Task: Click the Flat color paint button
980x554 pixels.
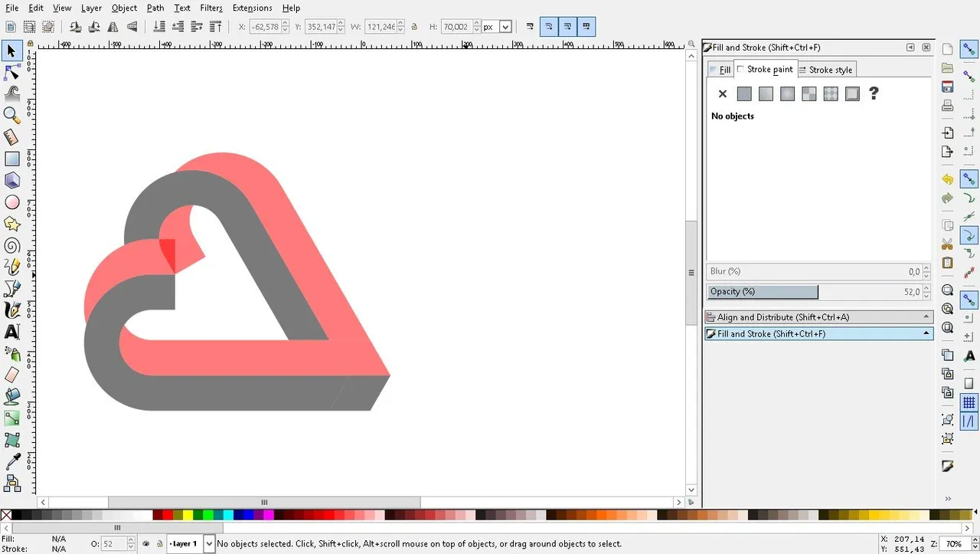Action: coord(744,94)
